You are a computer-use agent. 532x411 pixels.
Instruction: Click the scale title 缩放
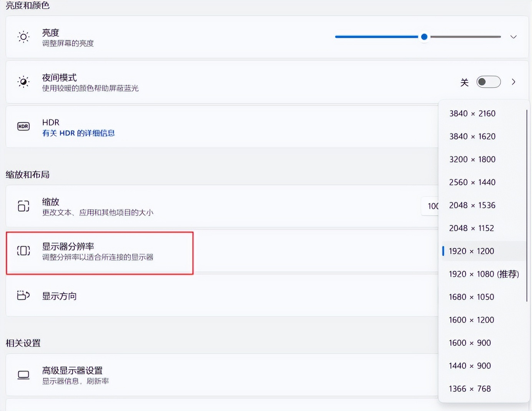coord(51,202)
